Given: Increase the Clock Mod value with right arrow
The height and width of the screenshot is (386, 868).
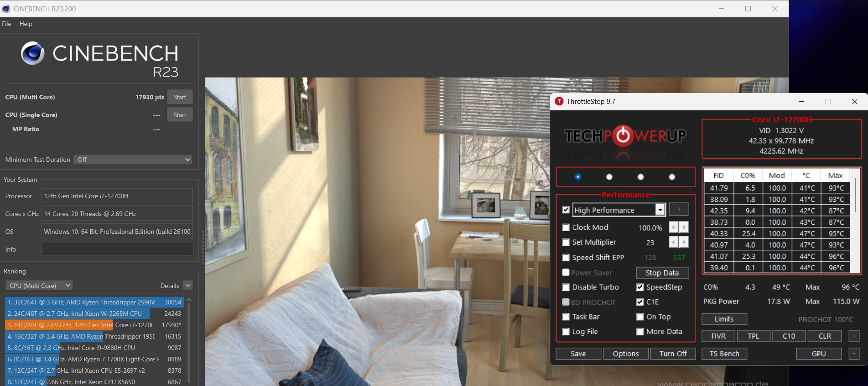Looking at the screenshot, I should point(684,227).
